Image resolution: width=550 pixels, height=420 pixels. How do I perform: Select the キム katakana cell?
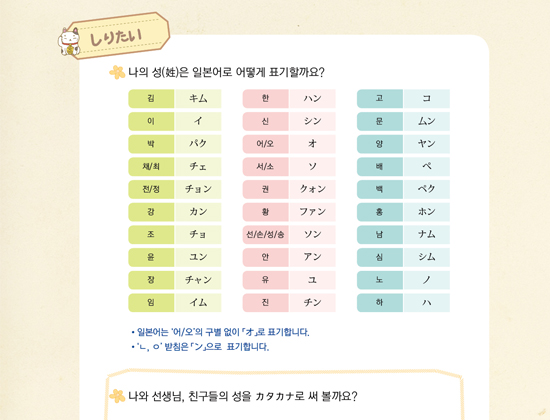[x=198, y=99]
